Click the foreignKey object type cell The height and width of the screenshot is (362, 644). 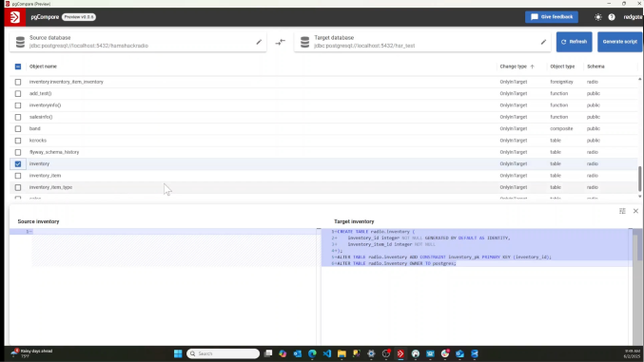click(x=561, y=82)
